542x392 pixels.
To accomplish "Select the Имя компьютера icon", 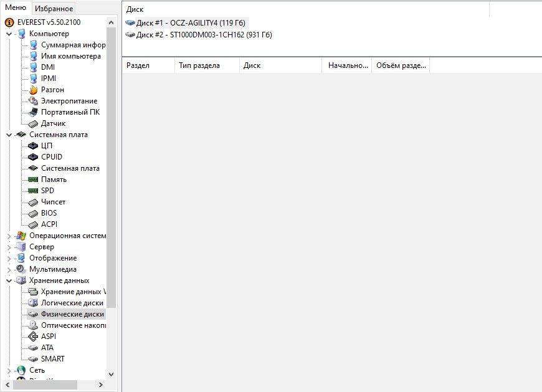I will 33,56.
